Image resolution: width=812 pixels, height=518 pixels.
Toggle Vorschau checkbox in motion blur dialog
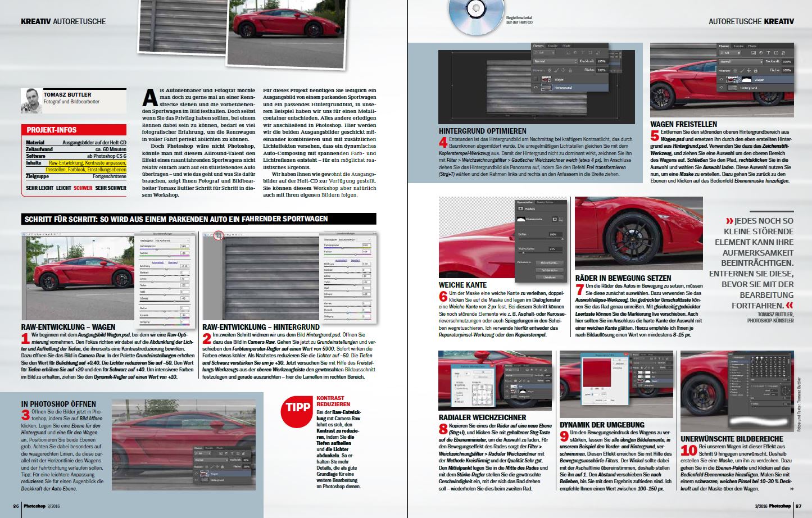pyautogui.click(x=614, y=368)
